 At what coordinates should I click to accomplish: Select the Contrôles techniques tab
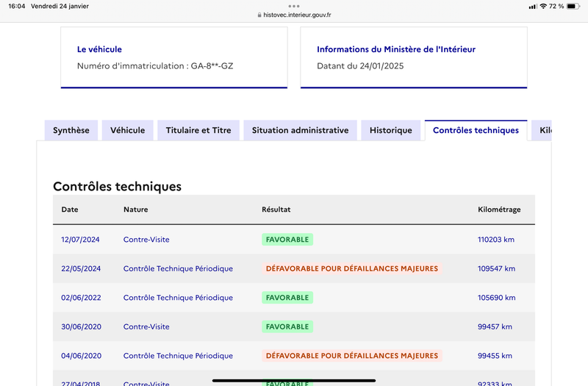coord(476,130)
